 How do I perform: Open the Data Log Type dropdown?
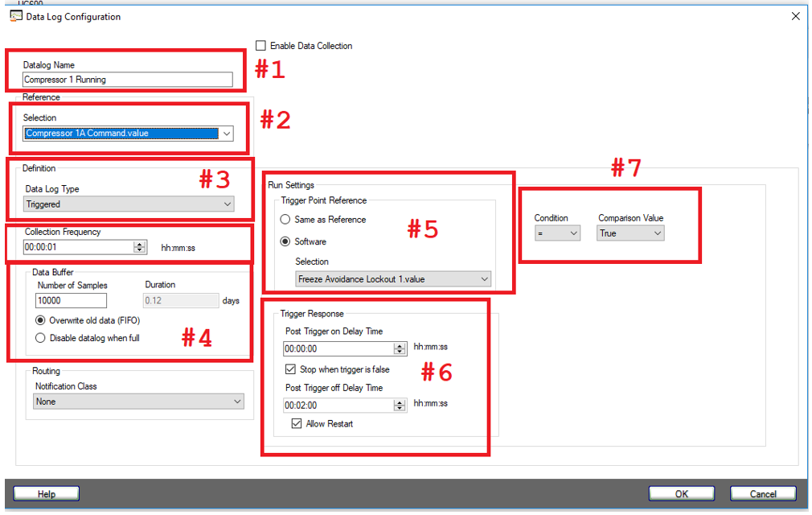(129, 204)
